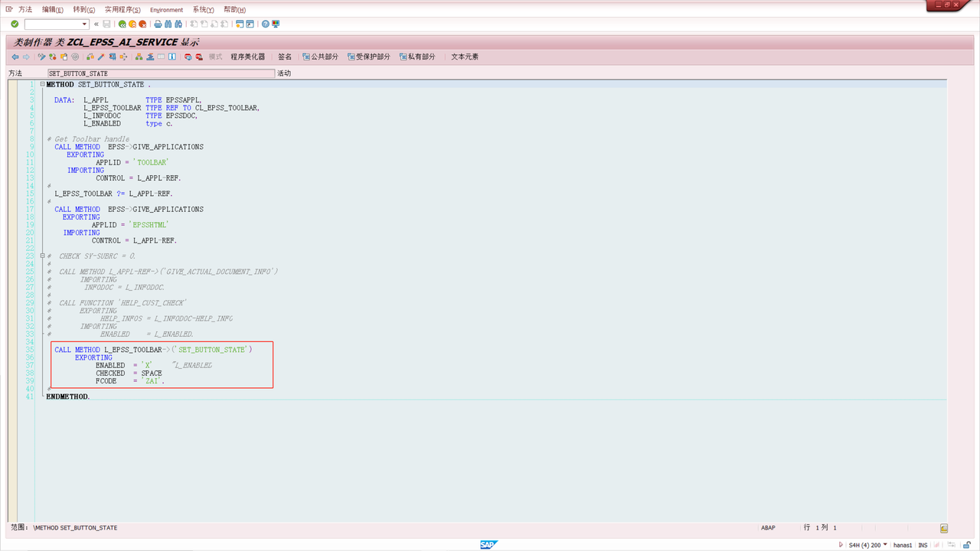Click the Save diskette icon
The height and width of the screenshot is (551, 980).
(x=107, y=24)
